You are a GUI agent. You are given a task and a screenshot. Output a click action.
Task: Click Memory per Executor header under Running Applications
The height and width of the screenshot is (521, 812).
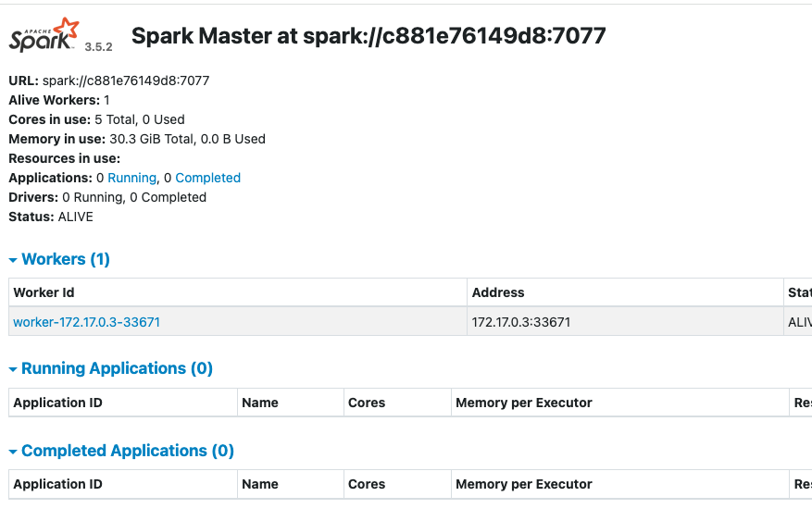(619, 403)
